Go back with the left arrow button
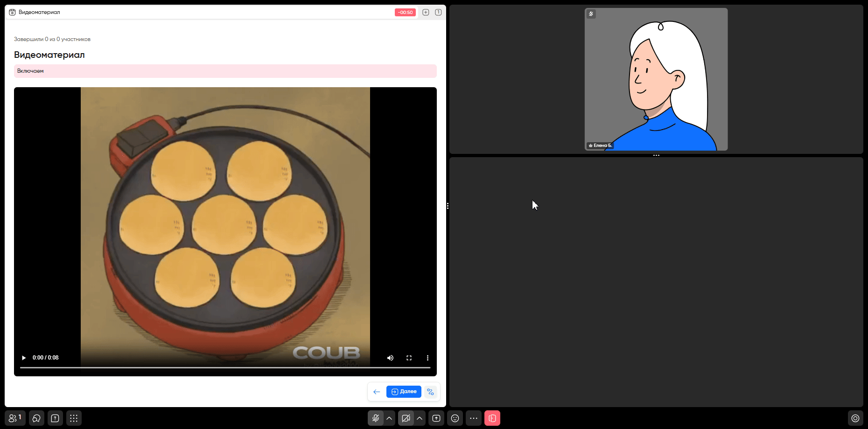This screenshot has height=429, width=868. [377, 392]
